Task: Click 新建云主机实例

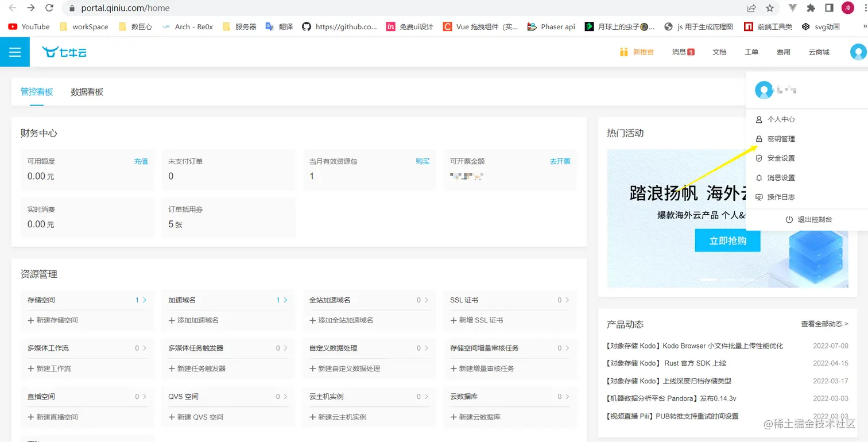Action: click(338, 417)
